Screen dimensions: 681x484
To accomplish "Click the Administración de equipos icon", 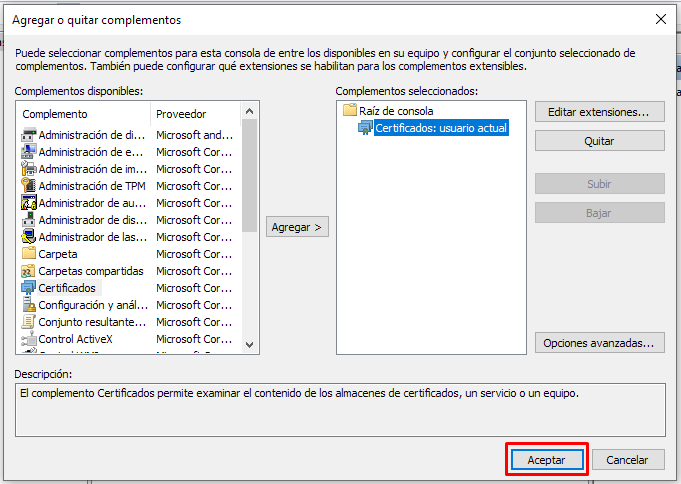I will pyautogui.click(x=29, y=152).
